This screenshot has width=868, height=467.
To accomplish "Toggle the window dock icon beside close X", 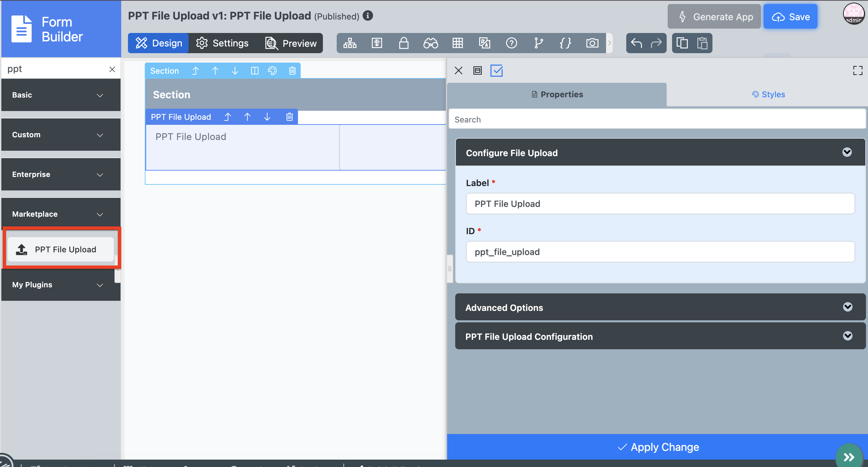I will tap(477, 71).
